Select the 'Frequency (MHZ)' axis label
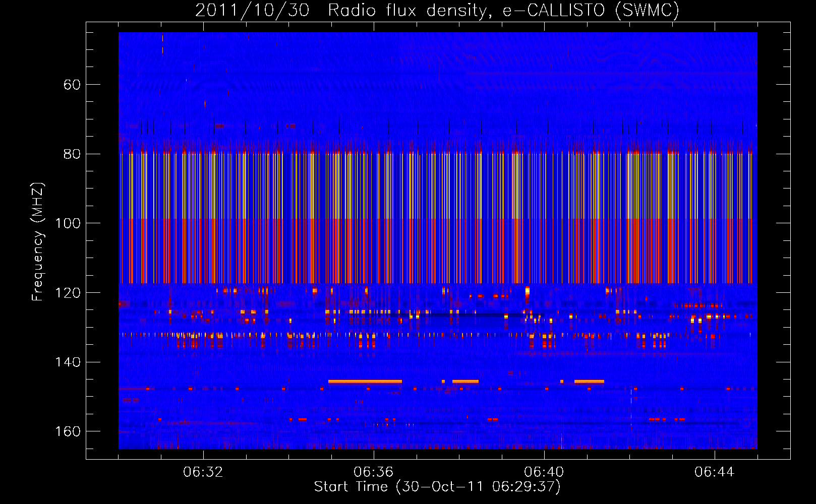This screenshot has width=816, height=504. pos(38,242)
